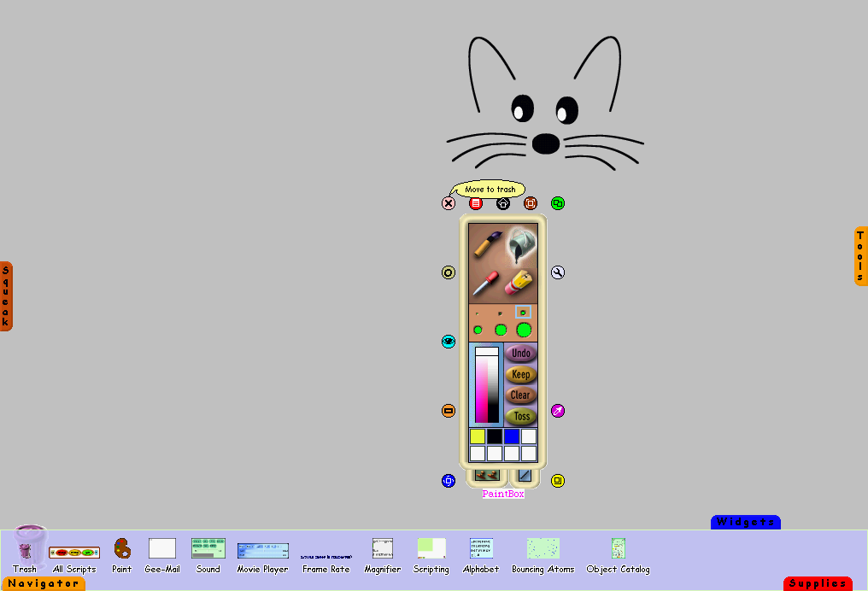Viewport: 868px width, 591px height.
Task: Select the highlighted small brush size
Action: [x=523, y=313]
